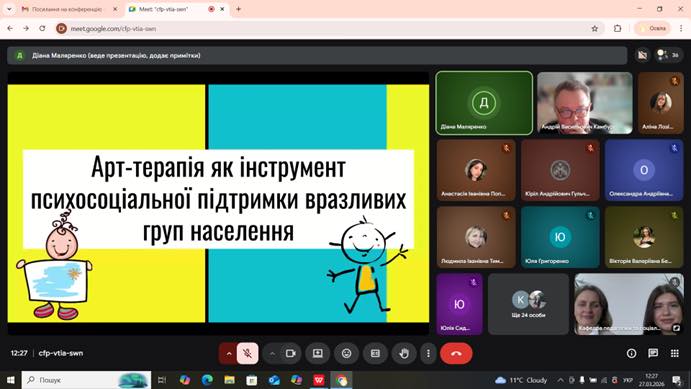The image size is (691, 389).
Task: Open the tab search dropdown arrow
Action: [x=9, y=9]
